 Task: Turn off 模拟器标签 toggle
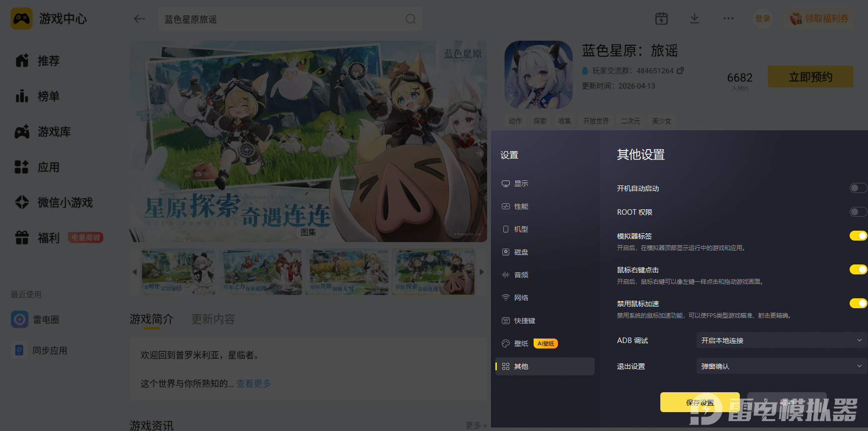tap(858, 236)
